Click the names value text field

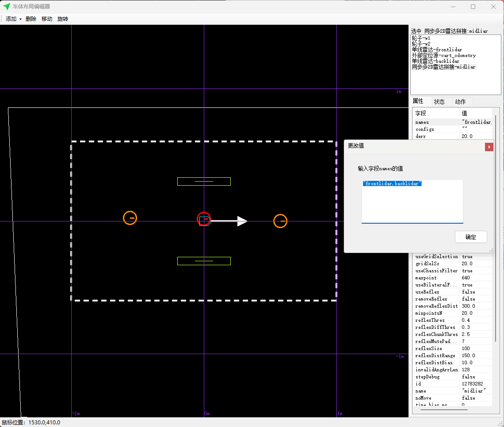[x=412, y=201]
